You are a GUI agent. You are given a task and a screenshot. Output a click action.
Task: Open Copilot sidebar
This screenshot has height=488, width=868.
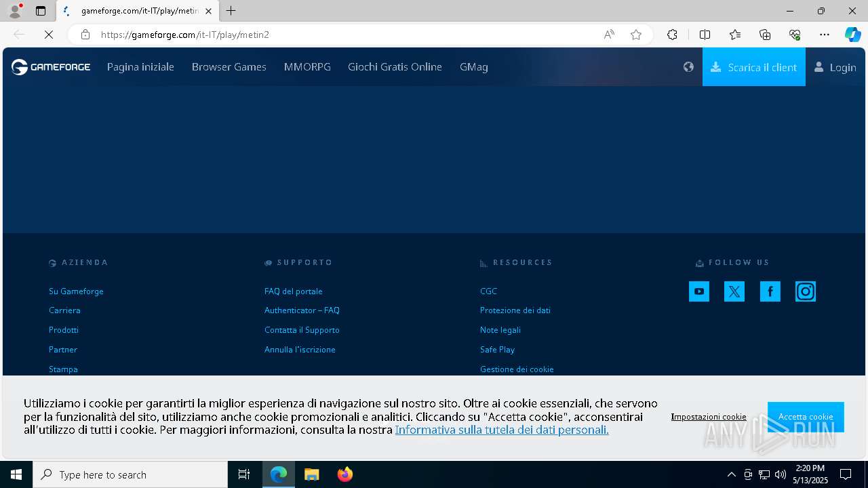[x=852, y=35]
